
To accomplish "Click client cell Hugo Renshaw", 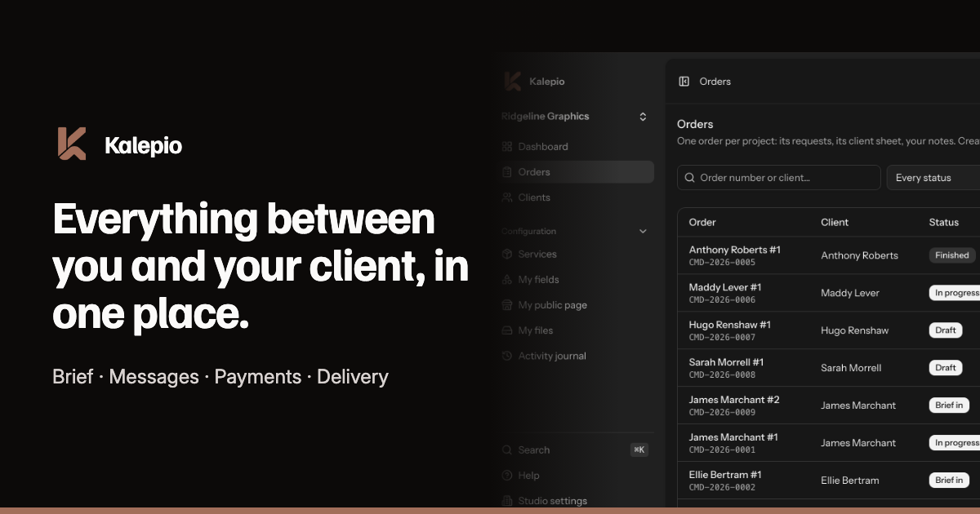I will point(855,330).
